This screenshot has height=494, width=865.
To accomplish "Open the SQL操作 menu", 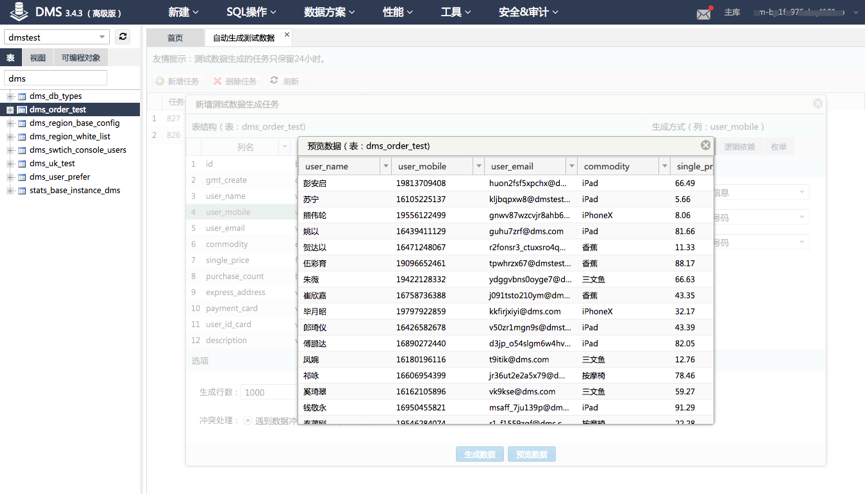I will 251,12.
